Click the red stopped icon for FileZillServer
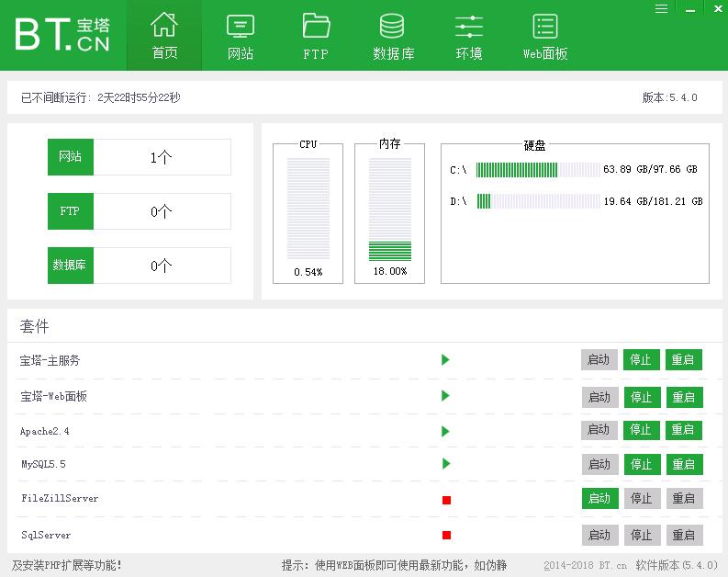 447,500
